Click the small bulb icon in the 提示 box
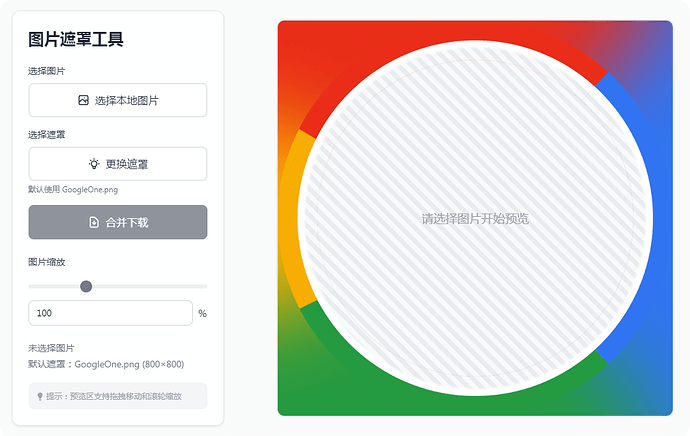690x436 pixels. pyautogui.click(x=40, y=396)
